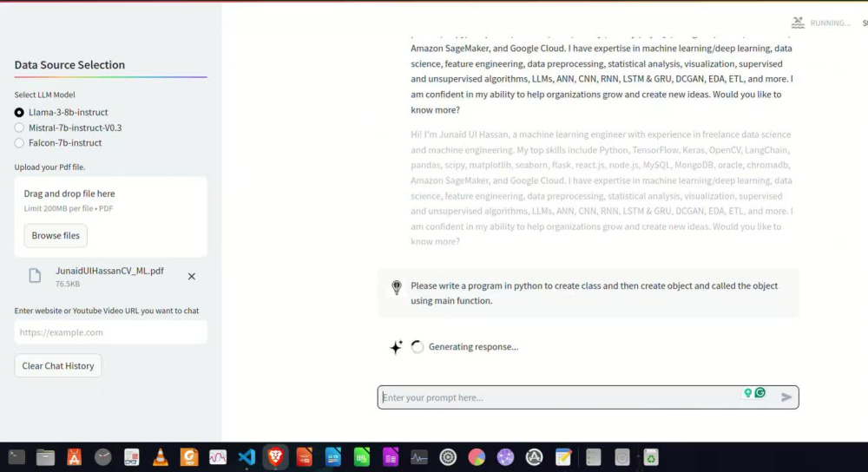Click the Limit 200MB per file • PDF text
868x472 pixels.
point(68,208)
